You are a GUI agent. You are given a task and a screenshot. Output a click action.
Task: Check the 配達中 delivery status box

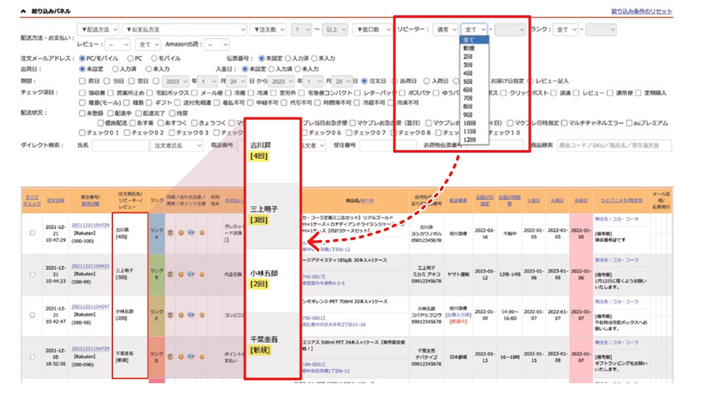click(x=110, y=113)
